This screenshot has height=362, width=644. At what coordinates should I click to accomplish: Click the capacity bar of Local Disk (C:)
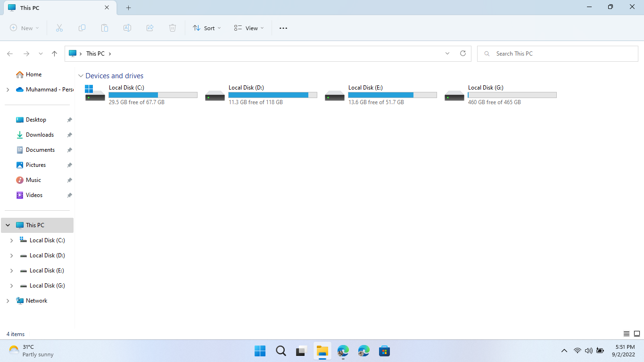[153, 95]
